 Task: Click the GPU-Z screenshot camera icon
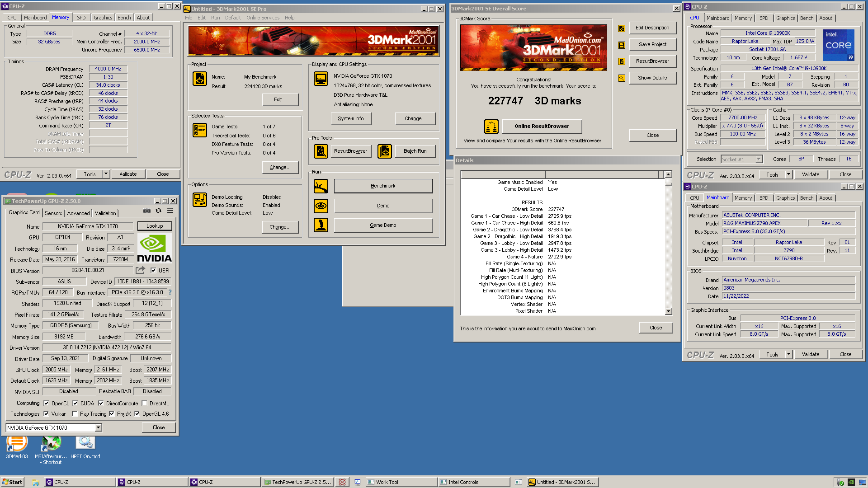click(147, 211)
